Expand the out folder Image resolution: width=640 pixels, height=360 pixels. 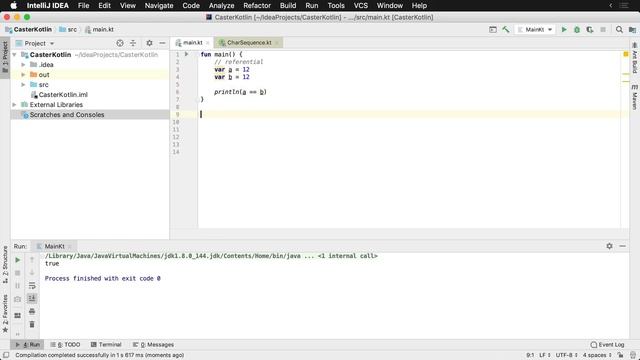(x=23, y=75)
